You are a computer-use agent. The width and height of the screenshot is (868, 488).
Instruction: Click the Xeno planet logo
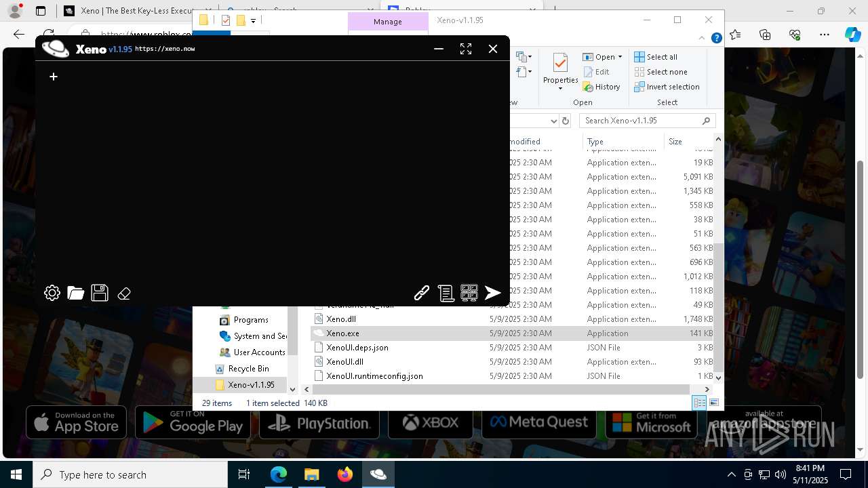(56, 49)
